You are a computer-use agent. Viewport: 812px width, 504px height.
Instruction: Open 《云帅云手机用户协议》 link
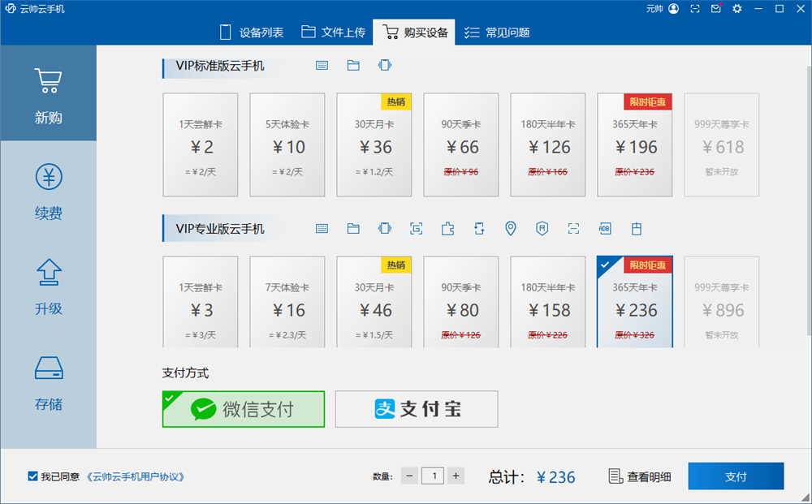[135, 476]
